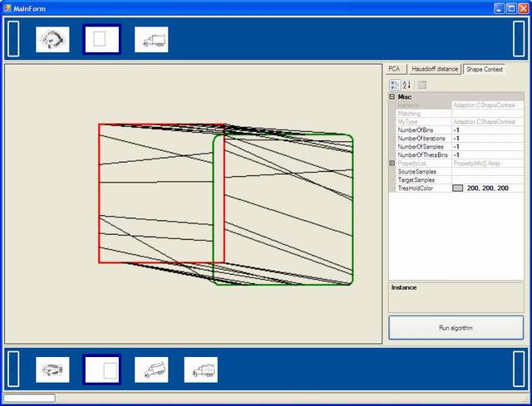Open the Property Pages icon
This screenshot has height=406, width=532.
pyautogui.click(x=421, y=85)
